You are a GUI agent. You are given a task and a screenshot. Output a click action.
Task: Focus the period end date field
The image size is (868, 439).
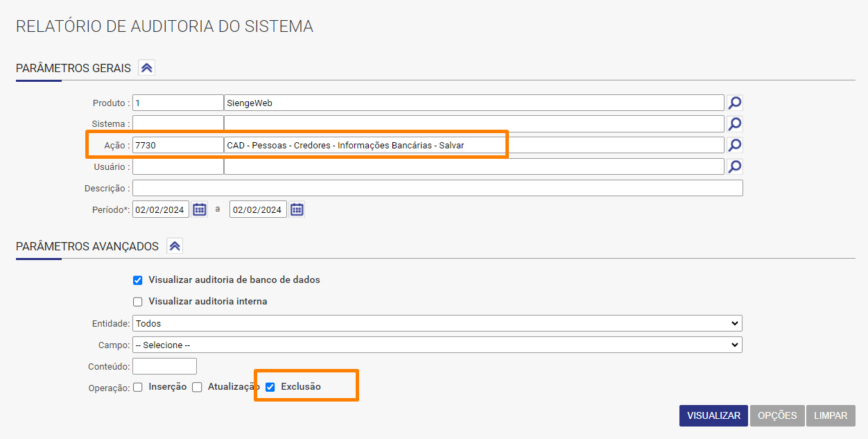click(258, 209)
